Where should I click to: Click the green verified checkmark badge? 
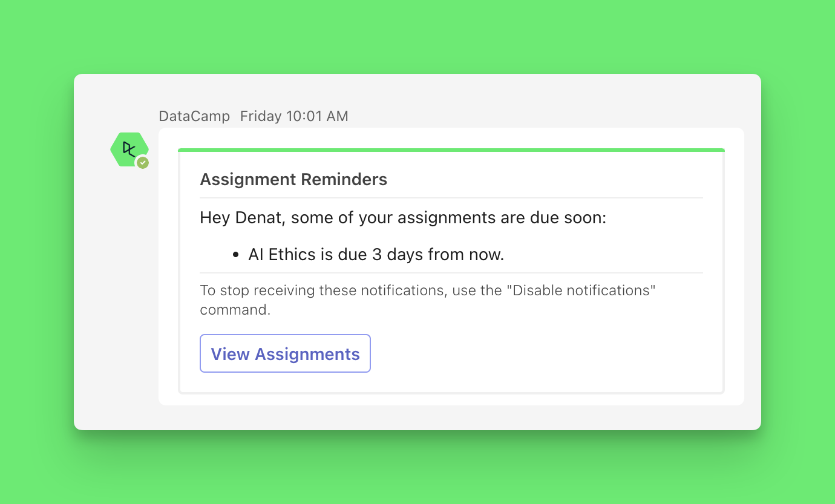143,163
